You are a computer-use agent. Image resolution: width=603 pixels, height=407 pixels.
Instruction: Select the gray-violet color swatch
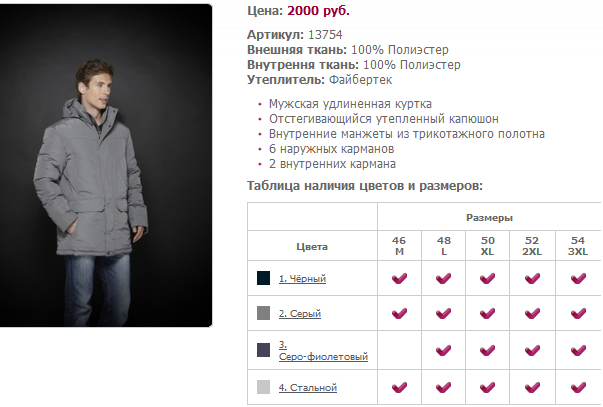coord(264,350)
